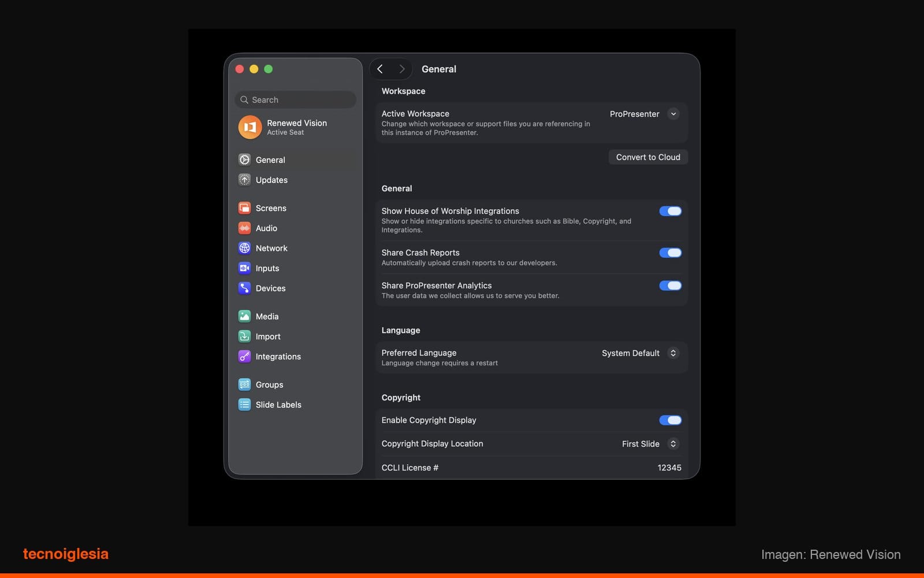Open the Media icon in sidebar
The width and height of the screenshot is (924, 578).
coord(244,316)
